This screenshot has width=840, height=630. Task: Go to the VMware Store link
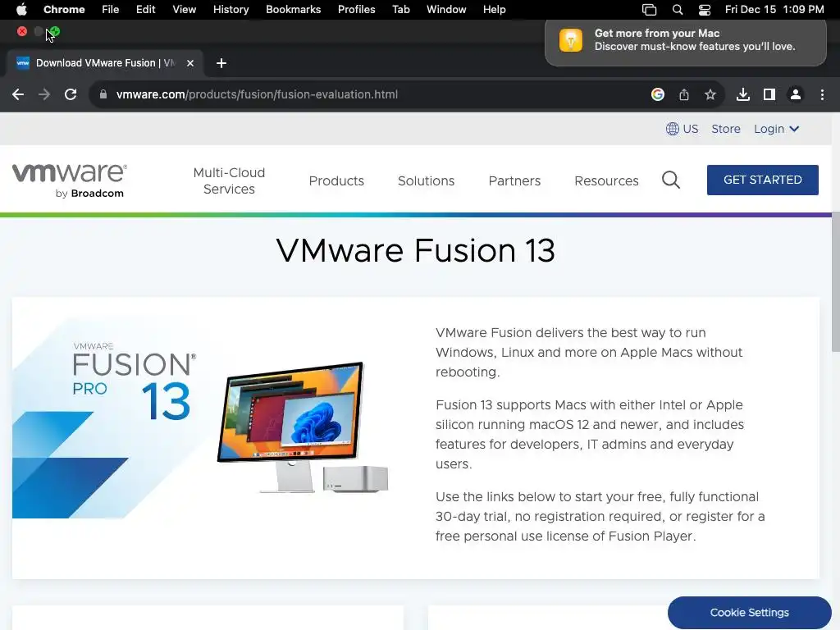725,129
